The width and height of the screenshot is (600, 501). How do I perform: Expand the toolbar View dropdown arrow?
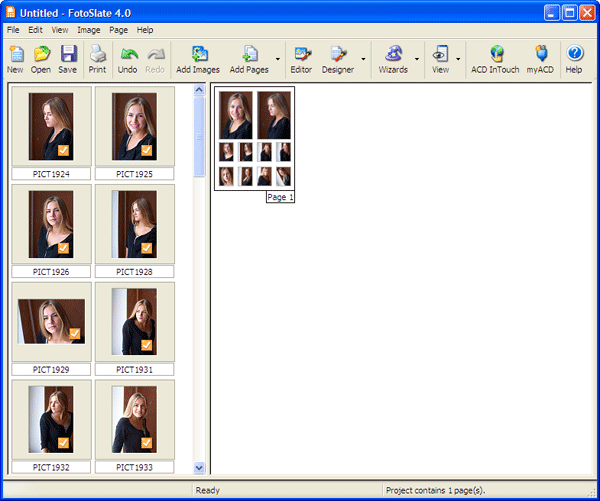[x=458, y=59]
